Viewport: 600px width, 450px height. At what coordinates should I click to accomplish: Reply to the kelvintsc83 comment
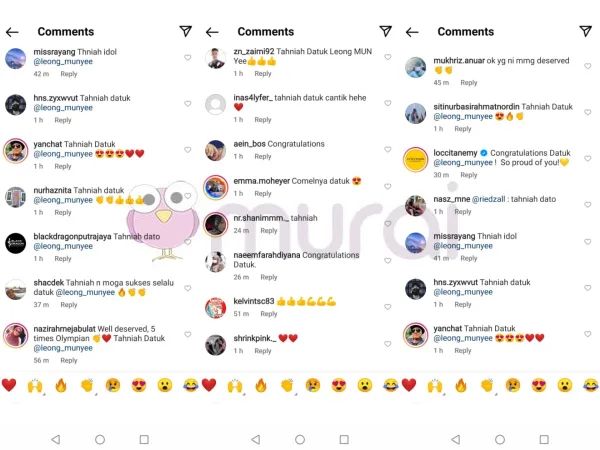[x=269, y=314]
